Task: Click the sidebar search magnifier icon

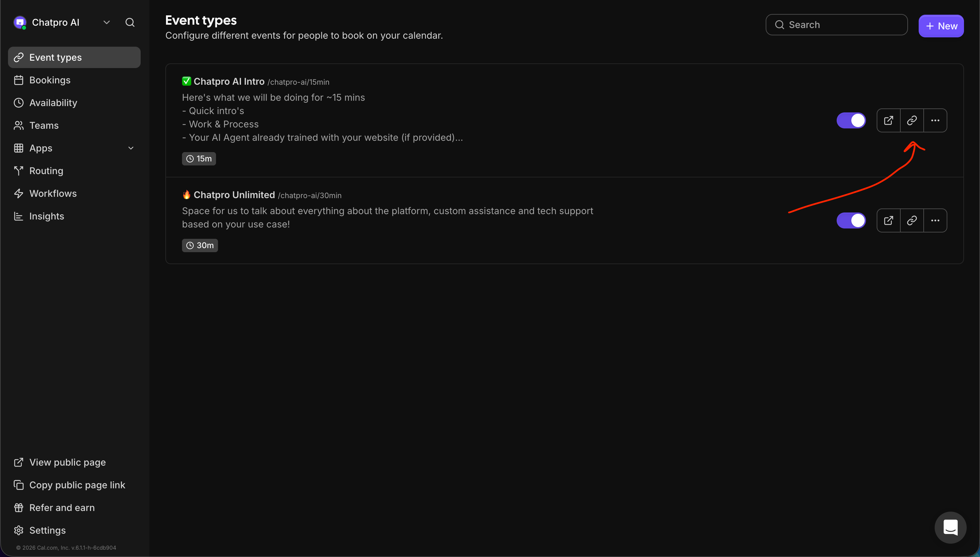Action: click(x=130, y=23)
